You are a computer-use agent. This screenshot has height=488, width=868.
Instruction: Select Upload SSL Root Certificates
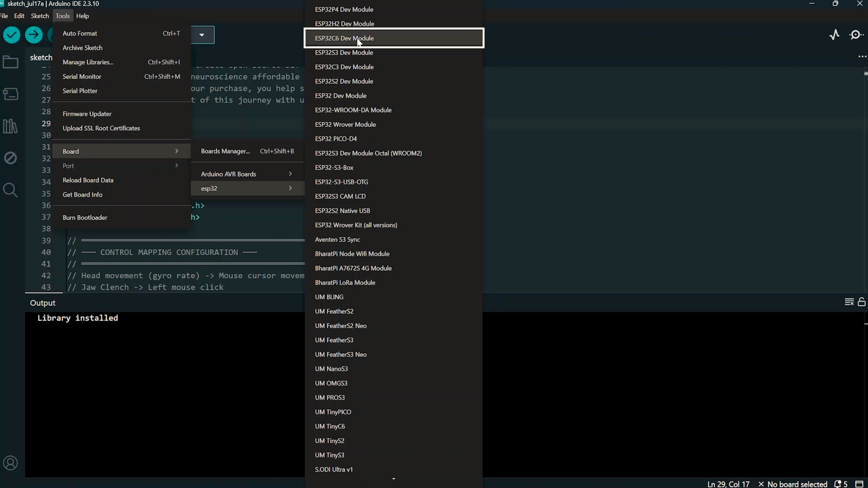click(x=122, y=128)
